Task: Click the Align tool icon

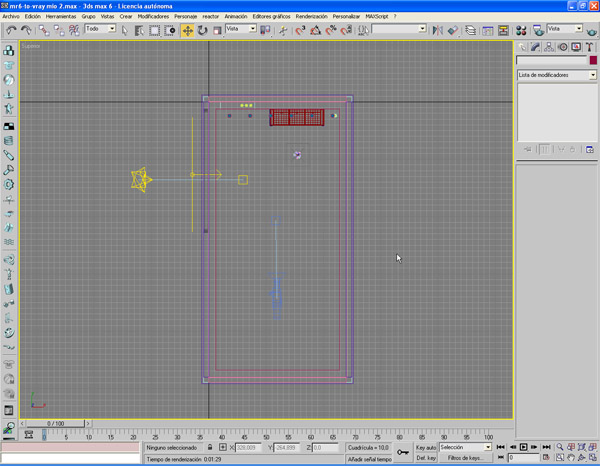Action: point(453,30)
